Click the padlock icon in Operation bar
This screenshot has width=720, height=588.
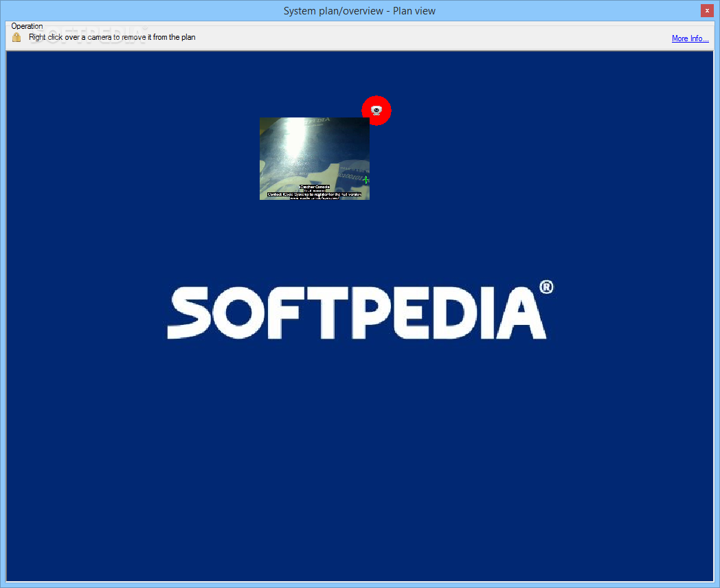pos(16,37)
